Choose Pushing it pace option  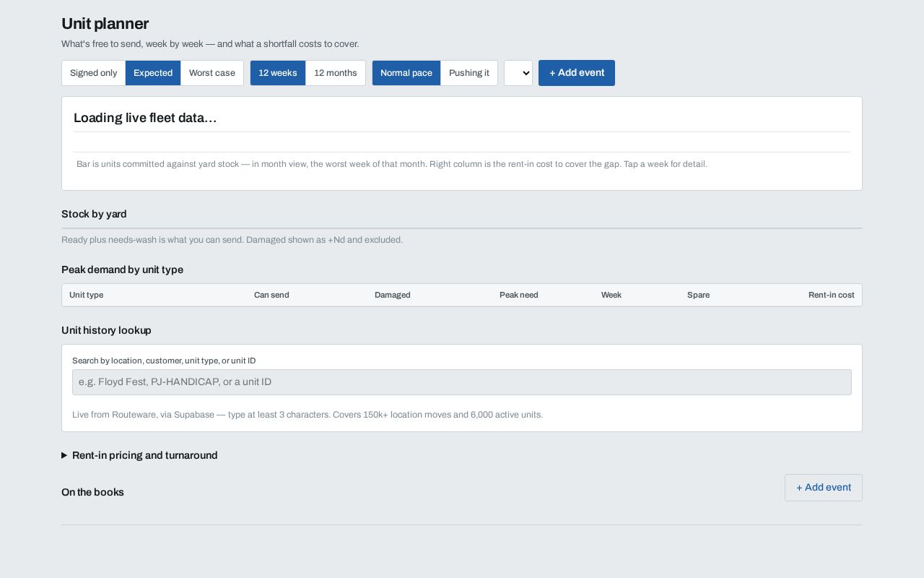(x=469, y=73)
